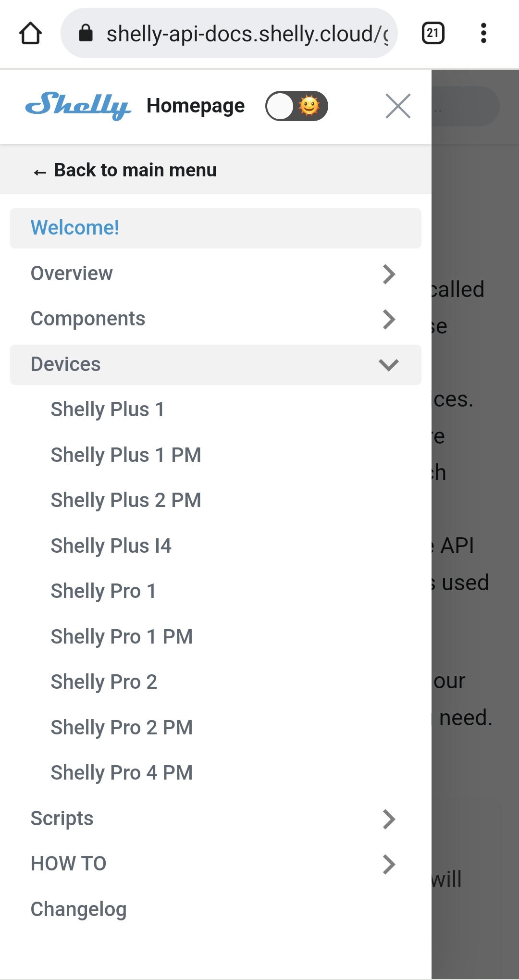Screen dimensions: 519x980
Task: Tap the padlock site security icon
Action: [x=86, y=34]
